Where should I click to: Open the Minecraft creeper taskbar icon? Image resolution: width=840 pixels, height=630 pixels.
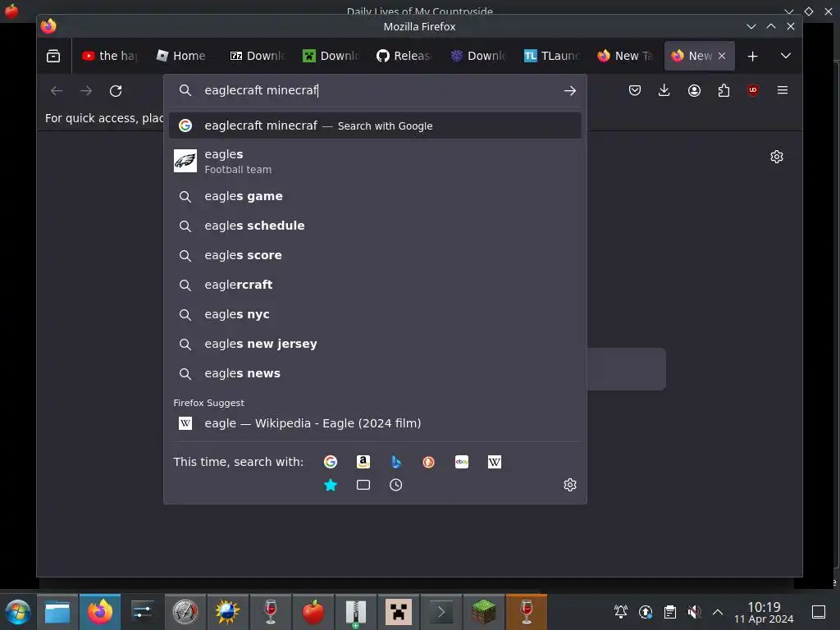click(x=399, y=612)
